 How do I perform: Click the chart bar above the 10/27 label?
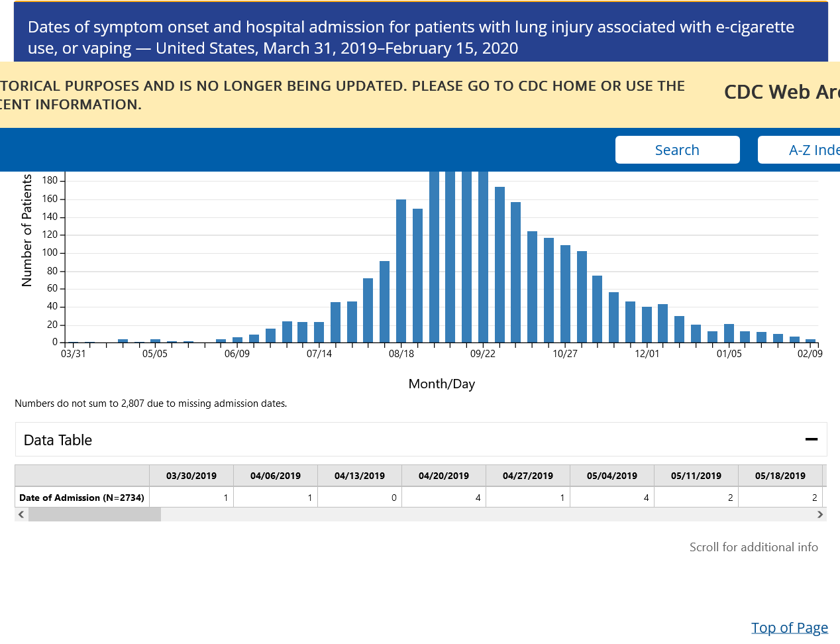[x=565, y=294]
